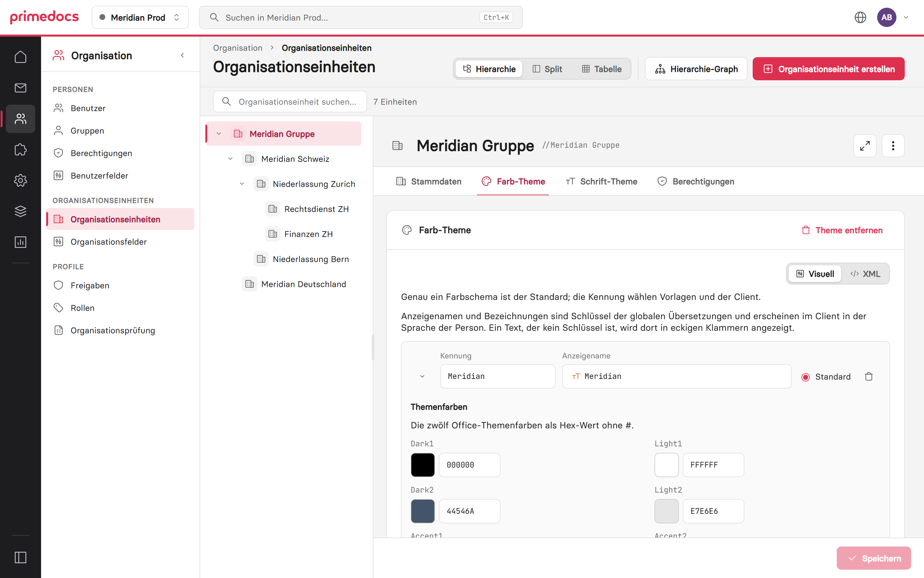
Task: Open the user account dropdown arrow
Action: [906, 17]
